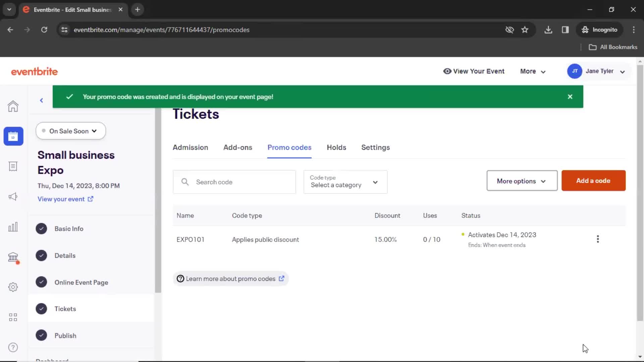Image resolution: width=644 pixels, height=362 pixels.
Task: Switch to the Holds tab
Action: (x=336, y=147)
